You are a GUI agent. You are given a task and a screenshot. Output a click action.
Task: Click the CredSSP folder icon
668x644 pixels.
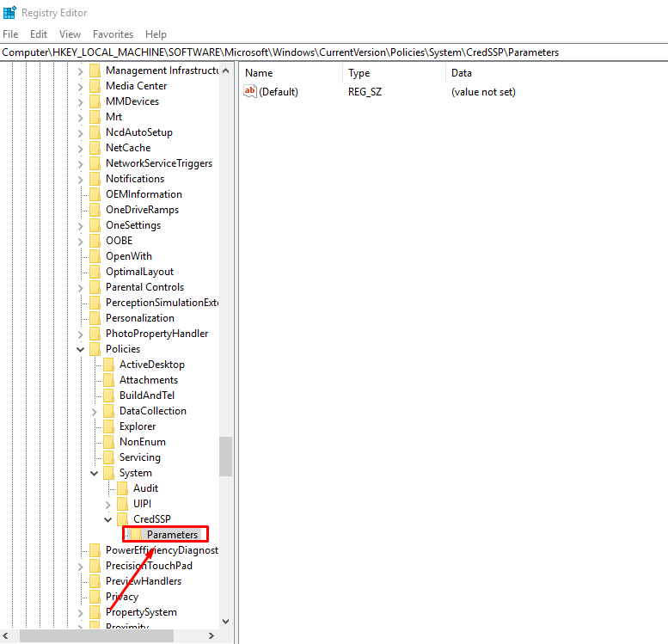pos(122,519)
